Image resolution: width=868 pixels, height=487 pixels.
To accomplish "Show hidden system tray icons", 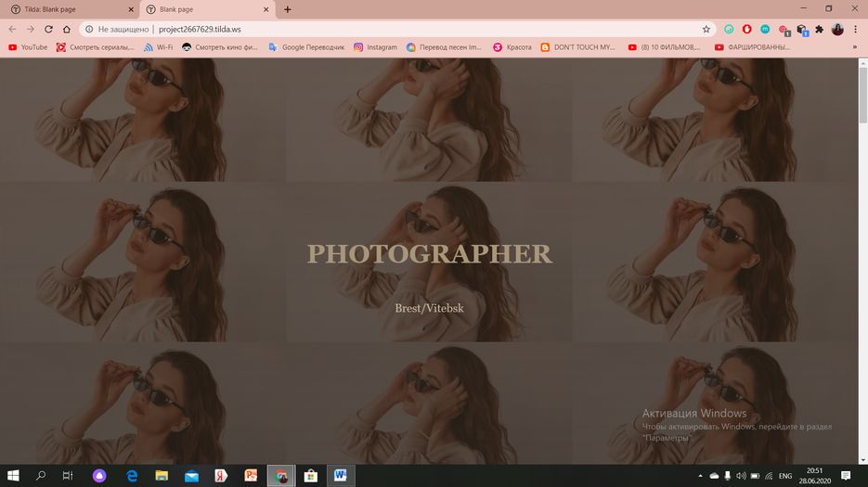I will click(x=700, y=475).
